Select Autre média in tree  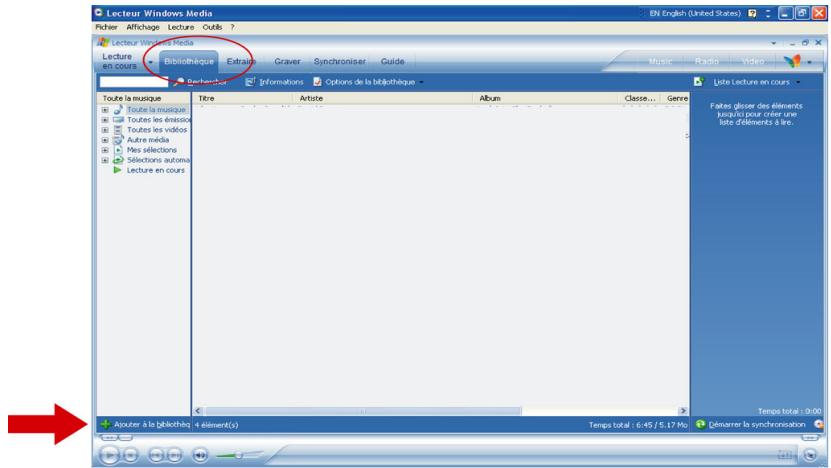[148, 140]
